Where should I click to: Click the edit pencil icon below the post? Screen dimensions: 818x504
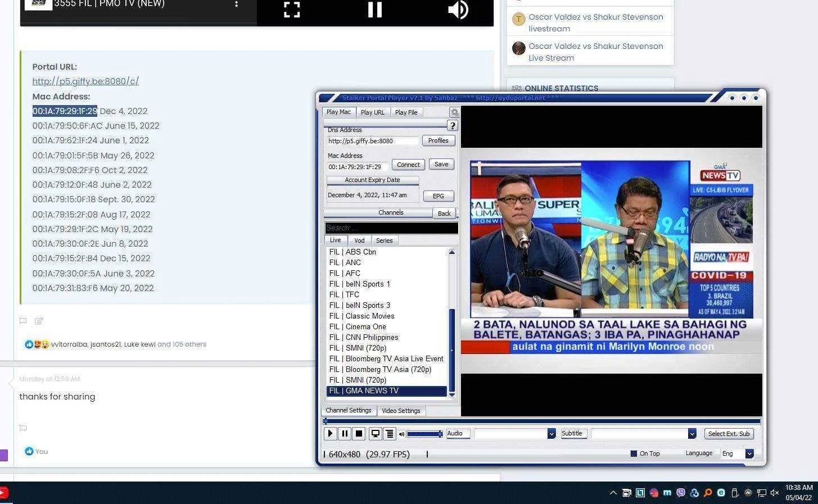point(39,321)
